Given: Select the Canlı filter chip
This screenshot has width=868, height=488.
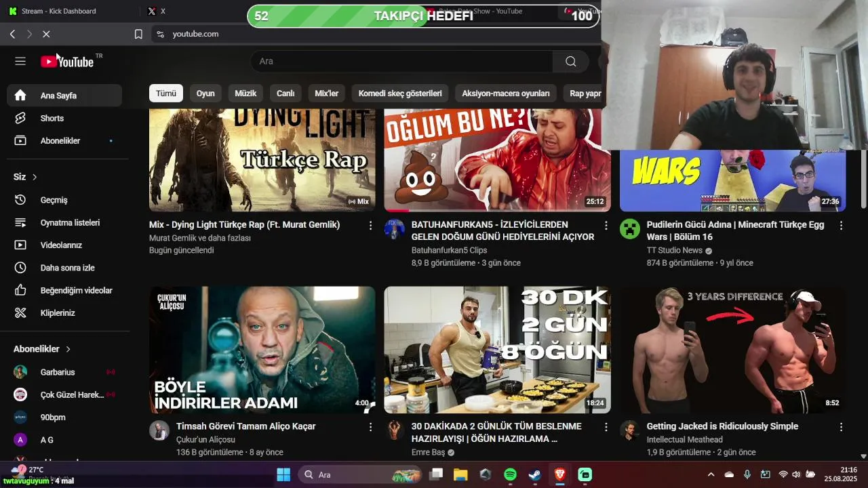Looking at the screenshot, I should 285,94.
